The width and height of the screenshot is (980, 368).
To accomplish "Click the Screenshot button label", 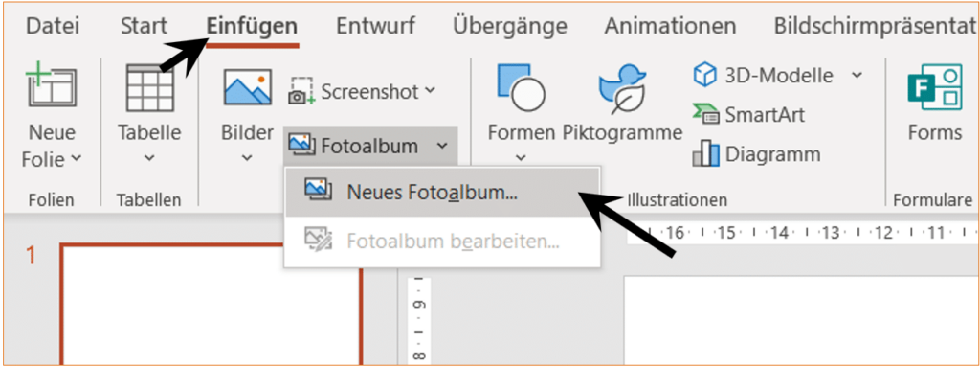I will [x=370, y=91].
